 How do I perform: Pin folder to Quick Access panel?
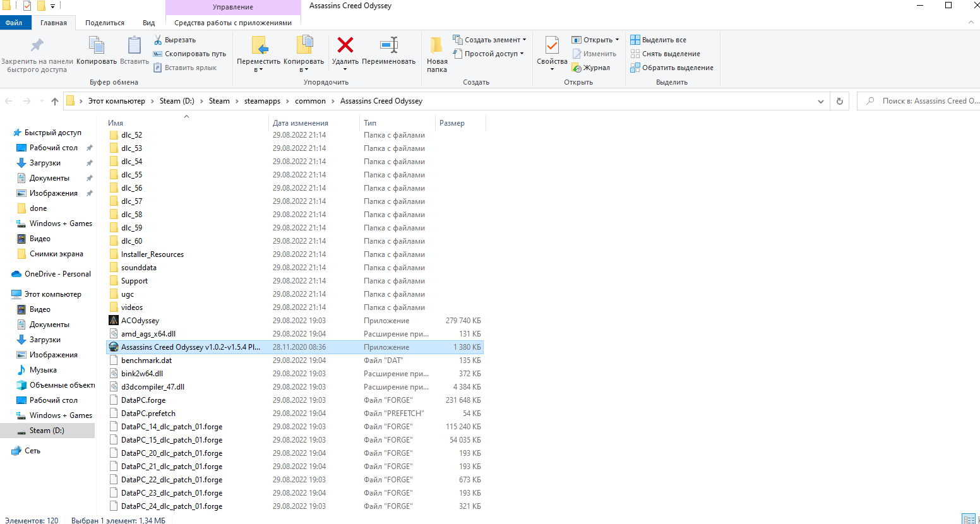point(37,54)
